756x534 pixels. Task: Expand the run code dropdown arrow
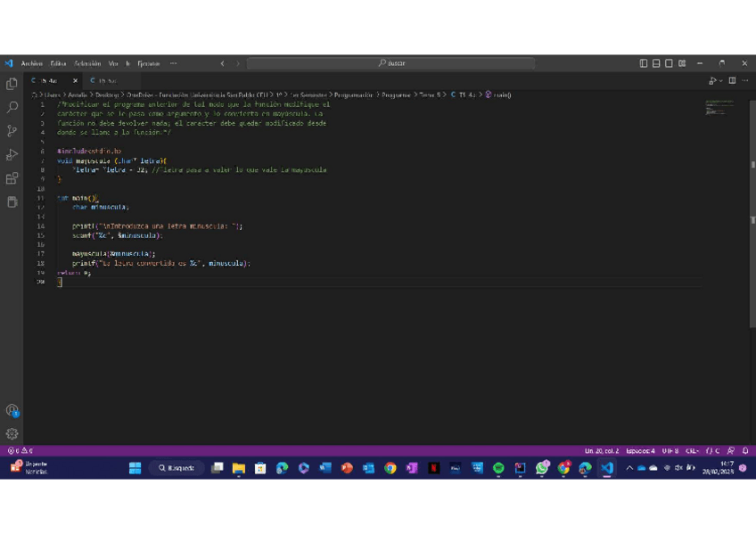coord(720,80)
